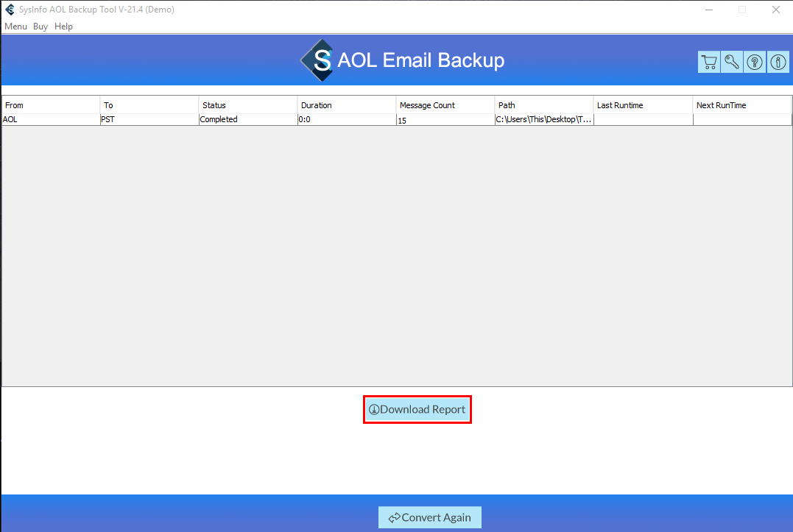Click the Download Report button
The width and height of the screenshot is (793, 532).
pyautogui.click(x=417, y=409)
